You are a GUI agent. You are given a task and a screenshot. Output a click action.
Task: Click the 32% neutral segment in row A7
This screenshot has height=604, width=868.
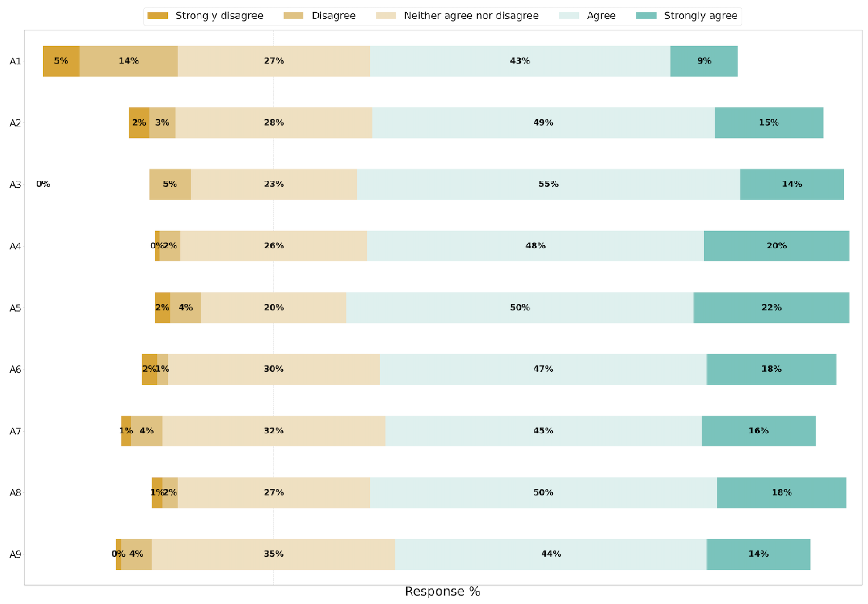[274, 431]
